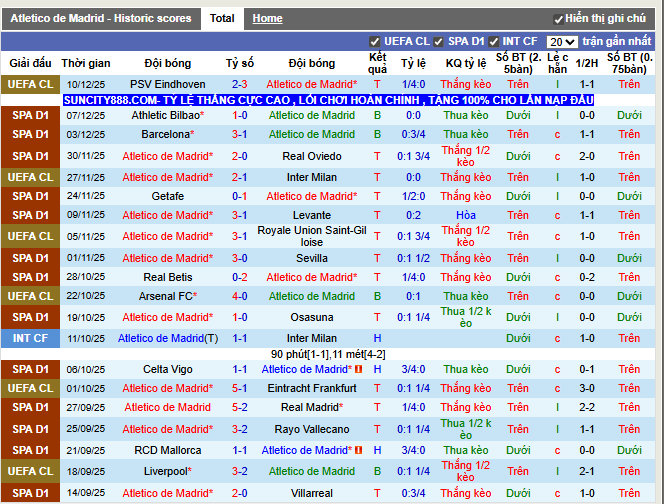
Task: Click Sevilla team name
Action: click(x=312, y=258)
